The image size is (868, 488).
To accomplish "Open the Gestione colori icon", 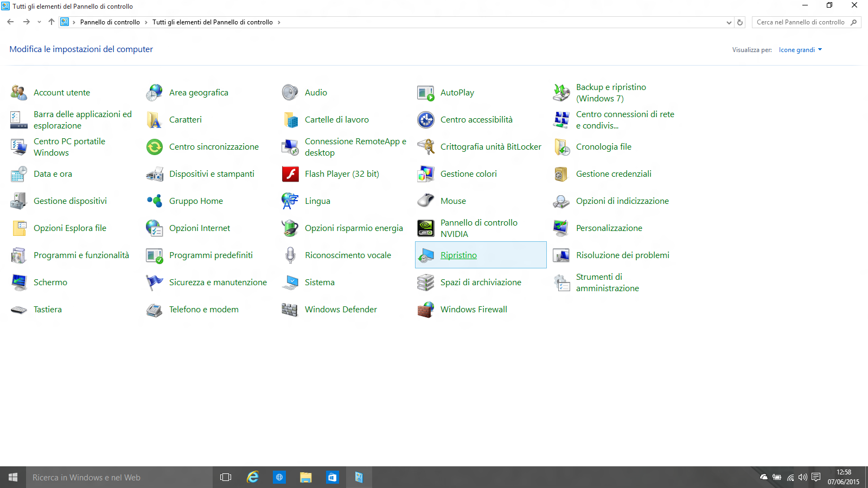I will [x=426, y=174].
